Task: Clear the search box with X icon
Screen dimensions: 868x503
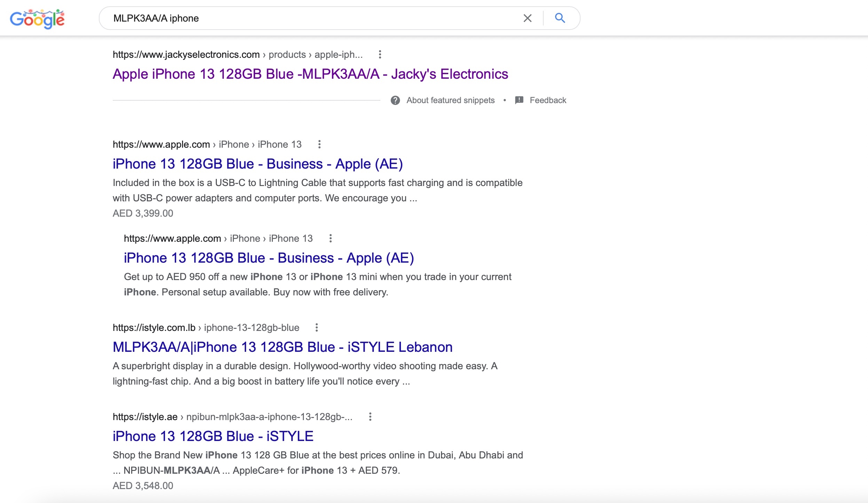Action: [x=527, y=18]
